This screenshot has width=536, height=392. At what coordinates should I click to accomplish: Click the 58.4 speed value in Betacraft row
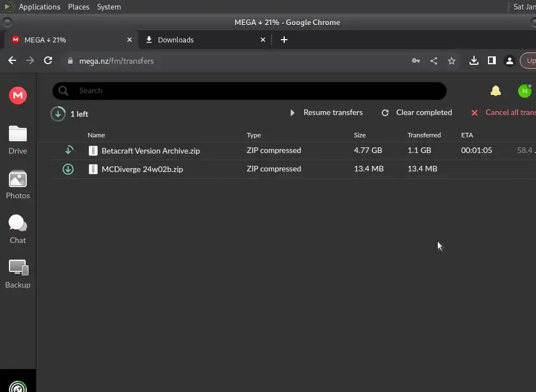coord(526,150)
